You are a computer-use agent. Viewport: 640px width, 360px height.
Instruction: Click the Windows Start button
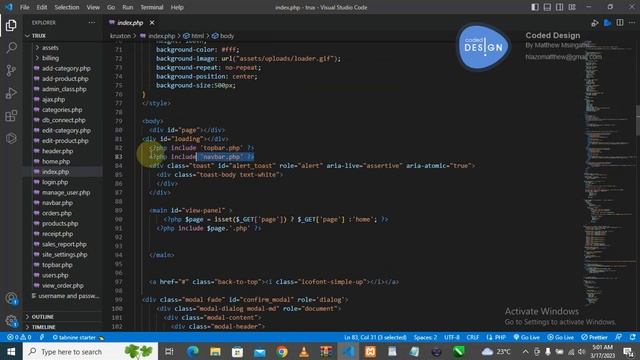point(11,351)
